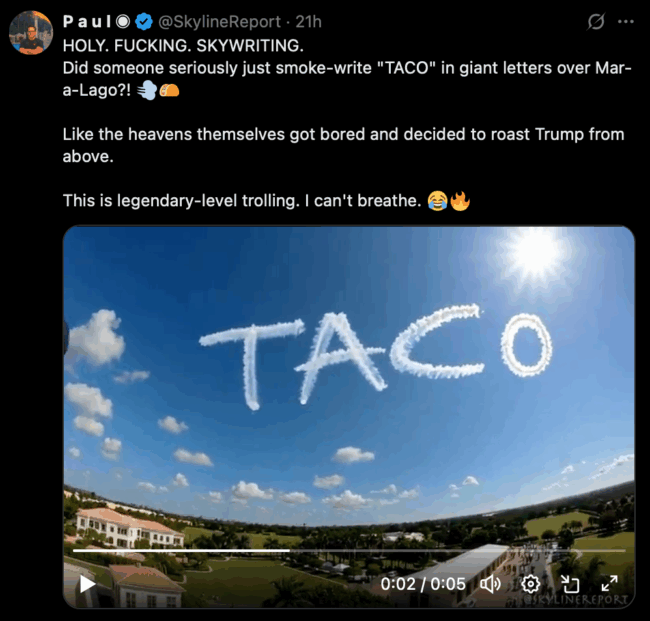Open the tweet's more options menu
Viewport: 650px width, 621px height.
626,21
